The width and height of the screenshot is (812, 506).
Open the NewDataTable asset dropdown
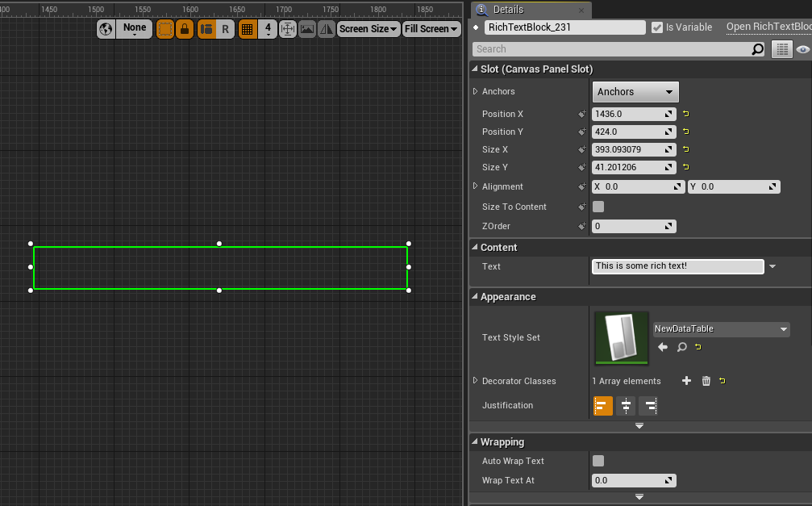[x=720, y=328]
